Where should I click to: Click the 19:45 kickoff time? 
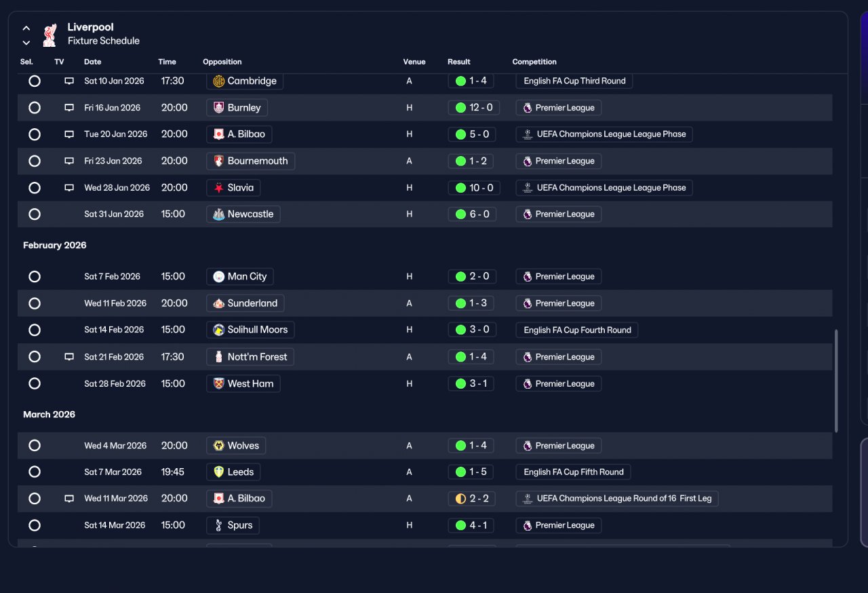173,472
